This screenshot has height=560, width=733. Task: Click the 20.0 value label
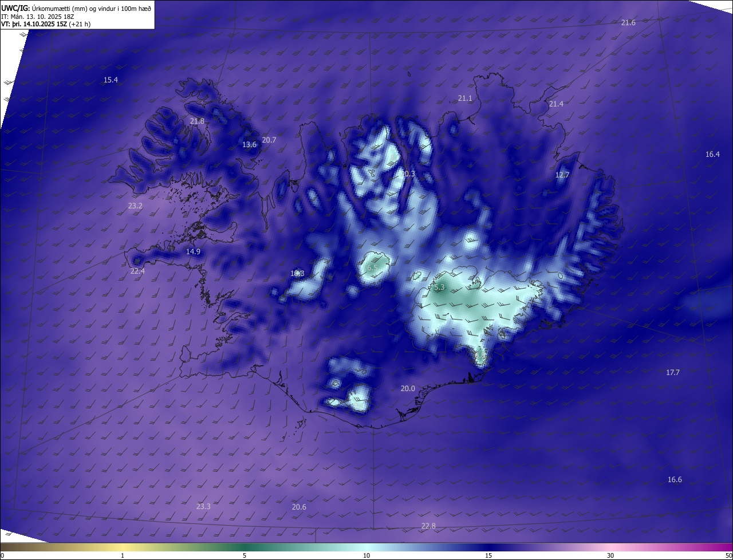pos(408,389)
